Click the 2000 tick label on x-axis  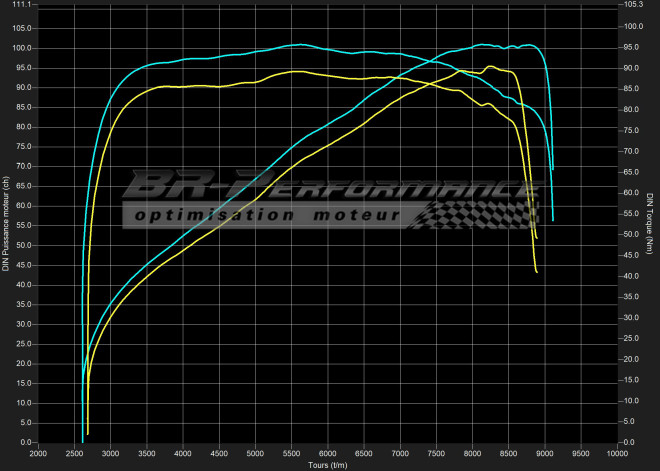[38, 453]
